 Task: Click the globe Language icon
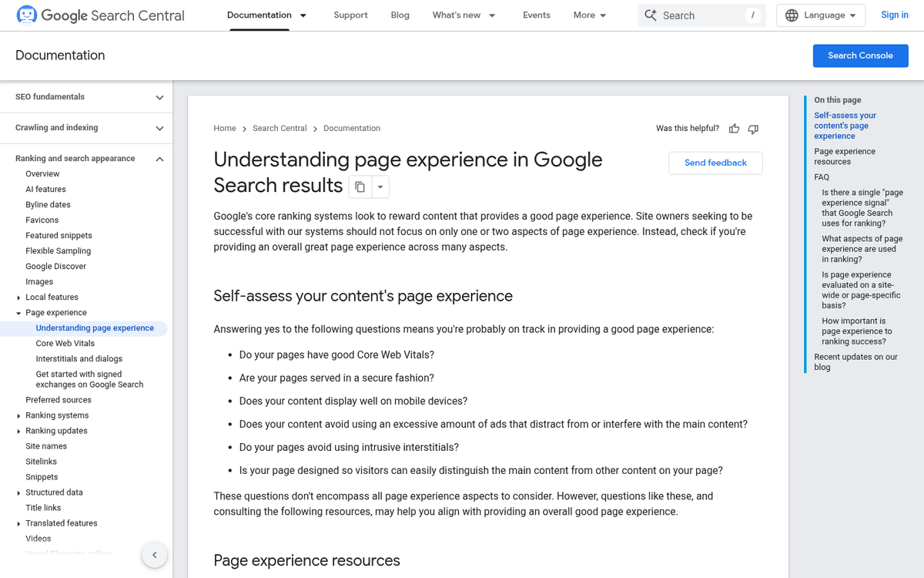pos(792,15)
